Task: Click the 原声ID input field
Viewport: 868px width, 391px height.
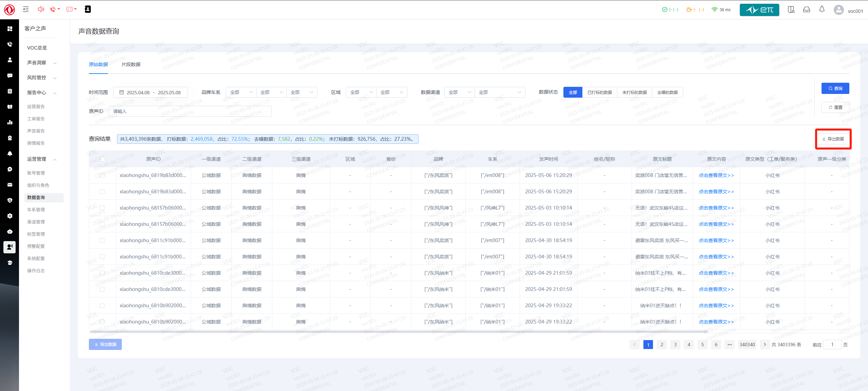Action: pos(190,111)
